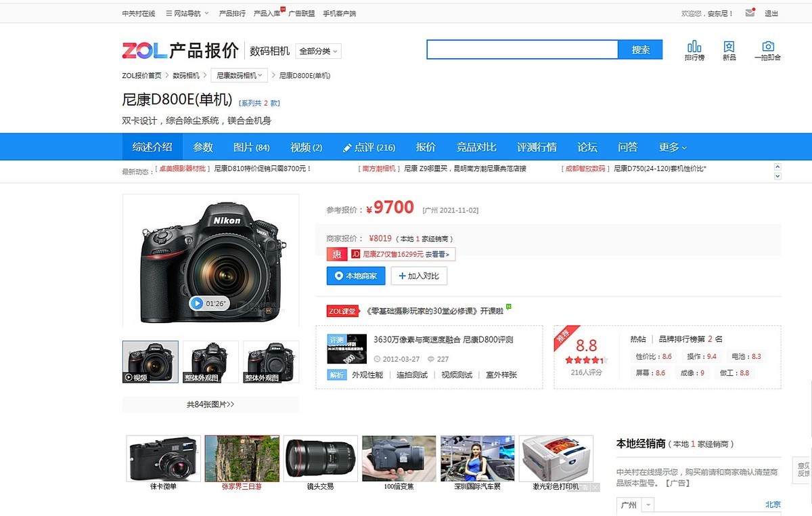Click the ZOL logo

pyautogui.click(x=144, y=51)
